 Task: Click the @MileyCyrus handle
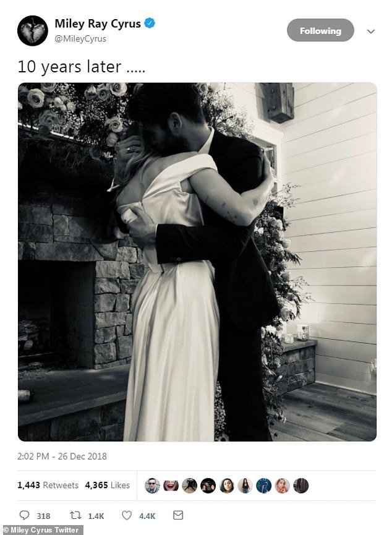[80, 39]
